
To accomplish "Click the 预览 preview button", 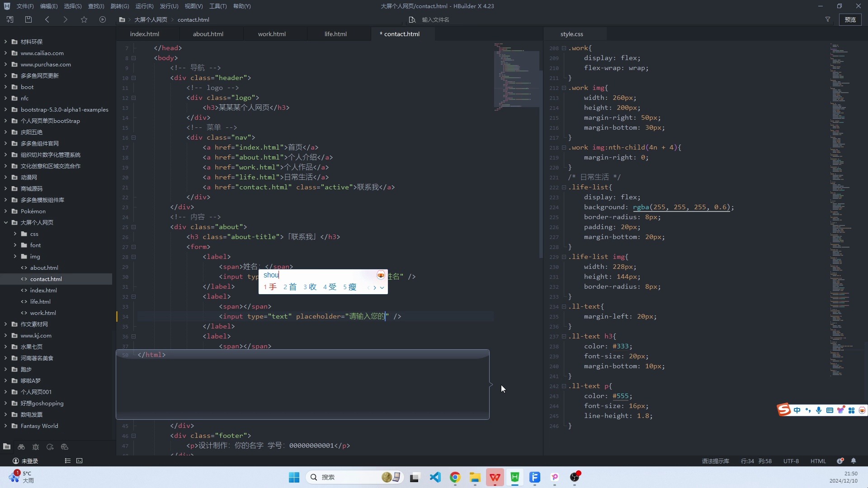I will pyautogui.click(x=850, y=19).
